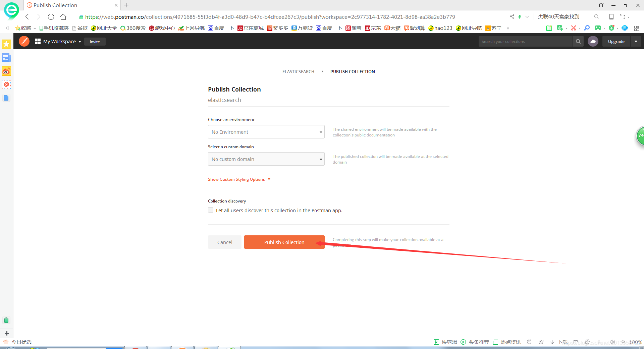Go to the browser home page icon
Viewport: 644px width, 349px height.
63,17
